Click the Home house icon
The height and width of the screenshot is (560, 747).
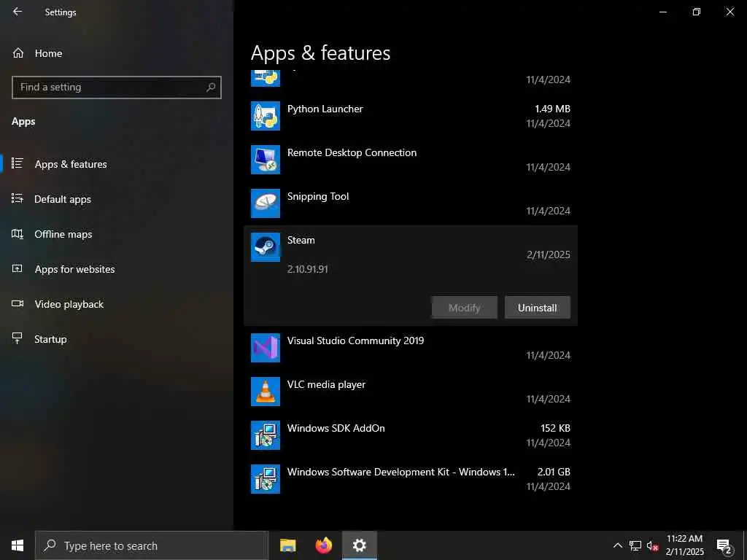tap(18, 52)
